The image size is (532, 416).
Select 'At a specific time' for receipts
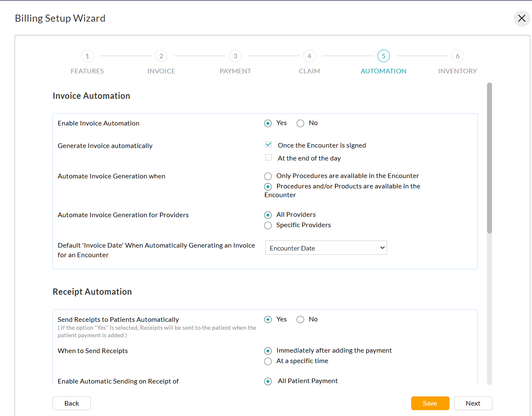pyautogui.click(x=268, y=361)
